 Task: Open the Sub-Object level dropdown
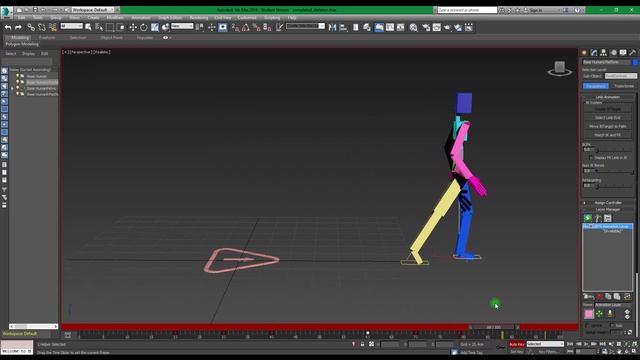(x=620, y=76)
